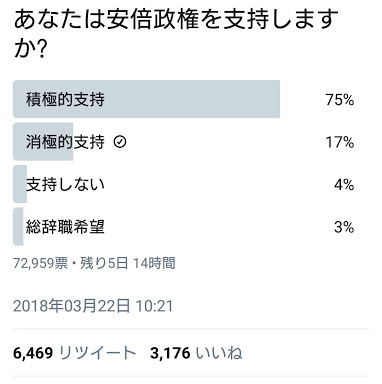Click the checkmark icon beside 消極的支持
This screenshot has width=382, height=384.
[120, 142]
